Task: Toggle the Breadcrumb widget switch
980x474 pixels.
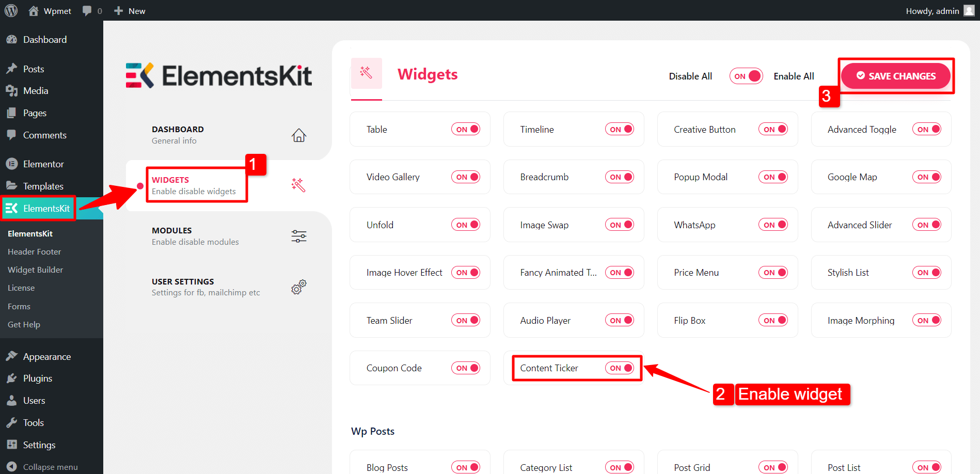Action: tap(620, 177)
